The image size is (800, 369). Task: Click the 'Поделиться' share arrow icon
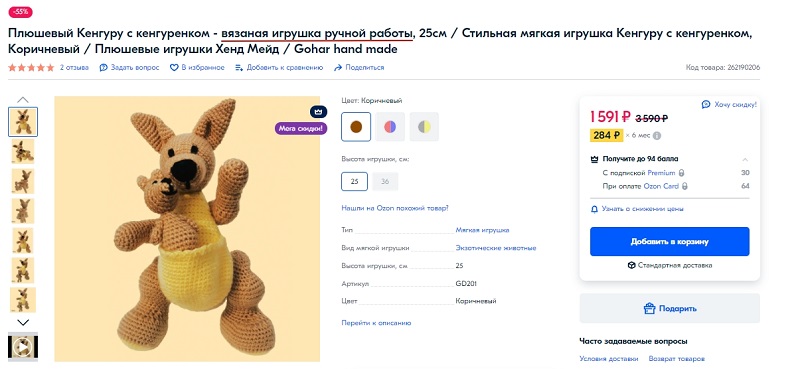(x=337, y=67)
